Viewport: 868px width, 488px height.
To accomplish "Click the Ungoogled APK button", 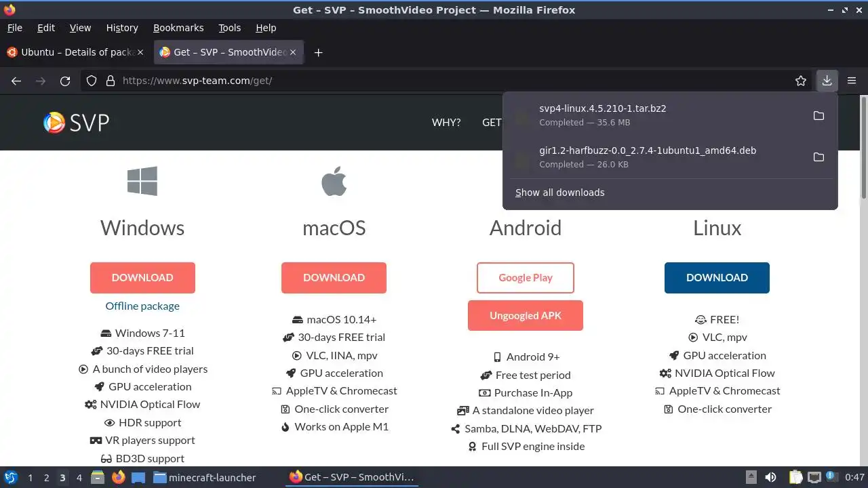I will [x=526, y=316].
